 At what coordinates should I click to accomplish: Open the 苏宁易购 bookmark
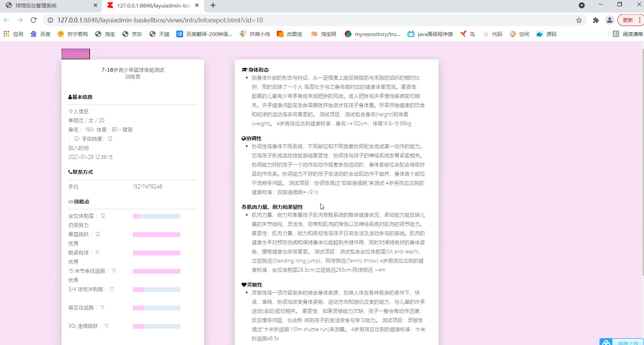click(x=73, y=34)
